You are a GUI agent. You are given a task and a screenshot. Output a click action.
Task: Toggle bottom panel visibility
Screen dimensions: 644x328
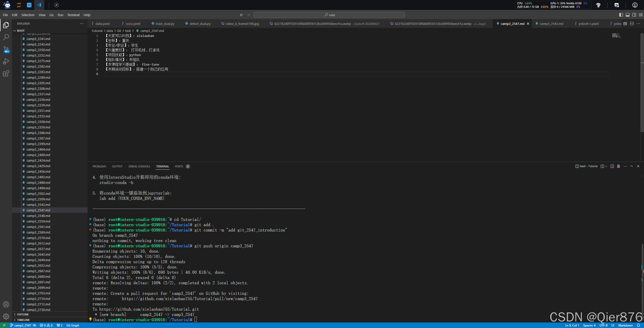[628, 15]
